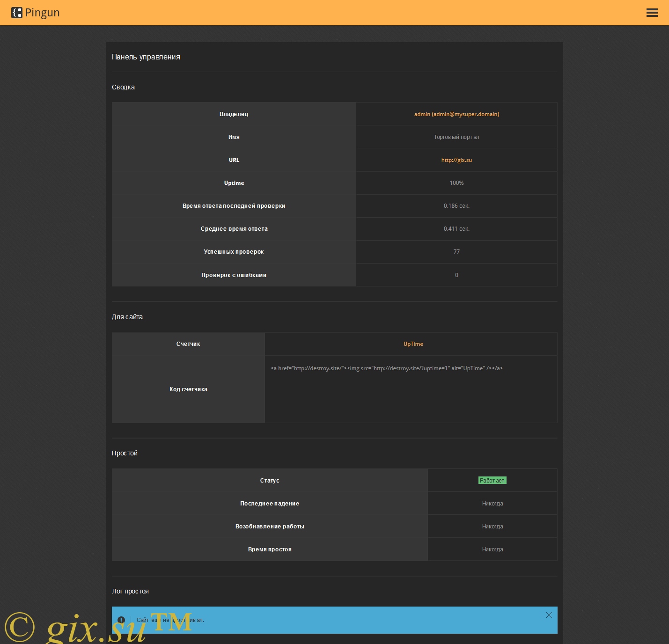Image resolution: width=669 pixels, height=644 pixels.
Task: Click Никогда value for Возобнавление работы
Action: (x=493, y=527)
